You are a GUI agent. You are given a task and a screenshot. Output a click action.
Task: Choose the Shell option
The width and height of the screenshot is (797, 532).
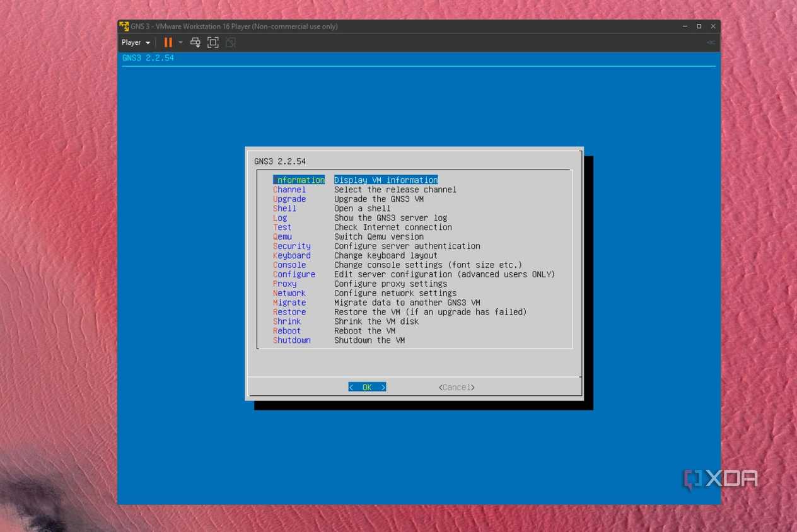pyautogui.click(x=284, y=209)
